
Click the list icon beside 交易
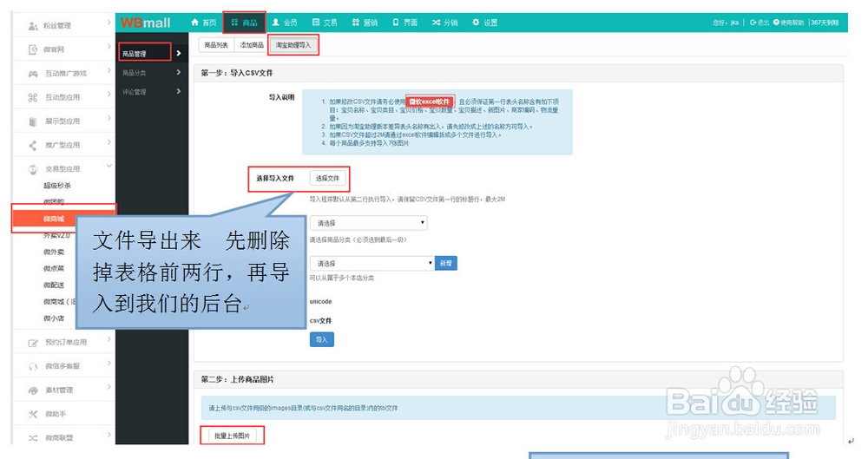point(316,23)
